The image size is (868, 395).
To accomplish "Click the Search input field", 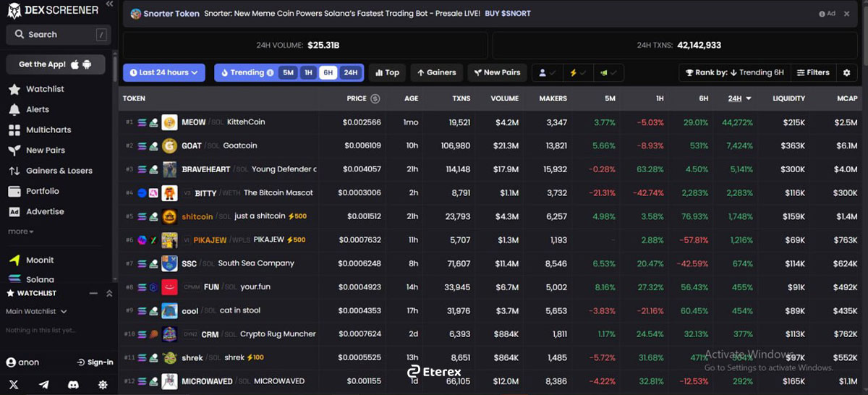I will click(58, 35).
